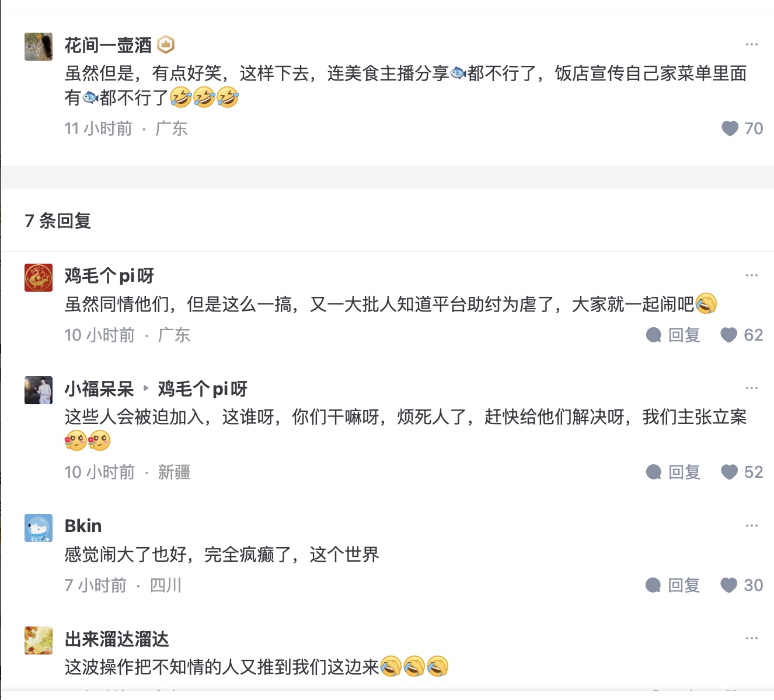Click 小福呆呆's avatar picture

coord(39,390)
